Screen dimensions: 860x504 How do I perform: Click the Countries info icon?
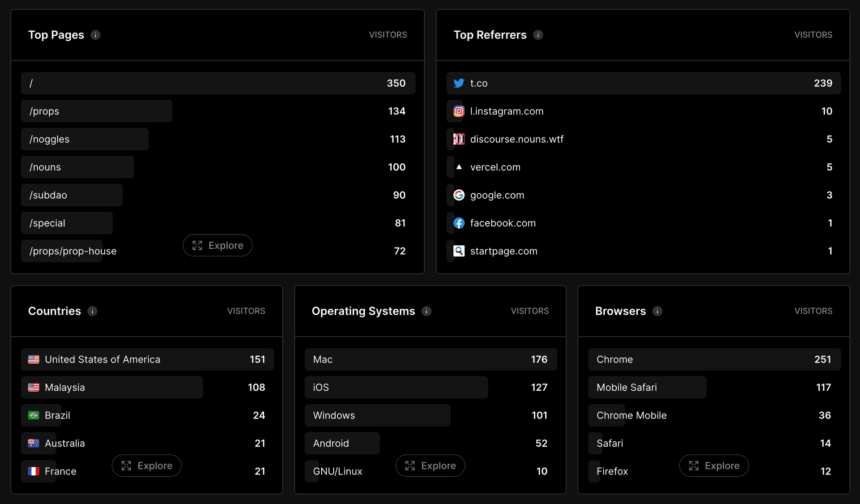pos(92,311)
